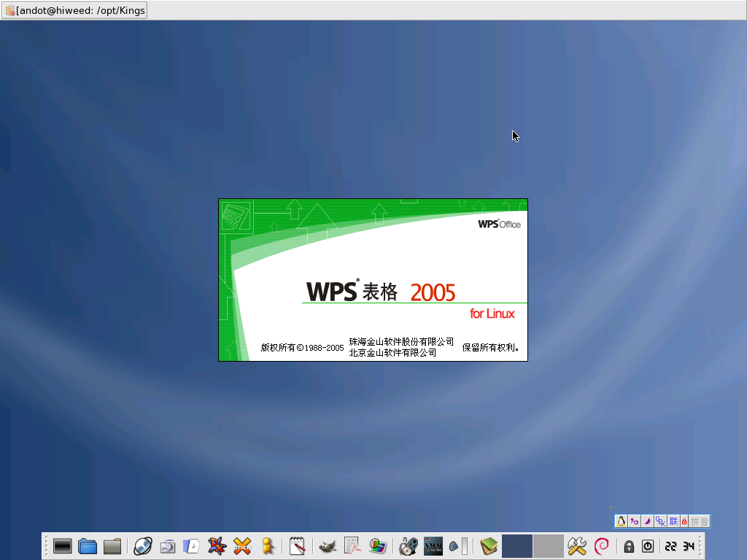Launch the Dx star-shaped application

(217, 546)
